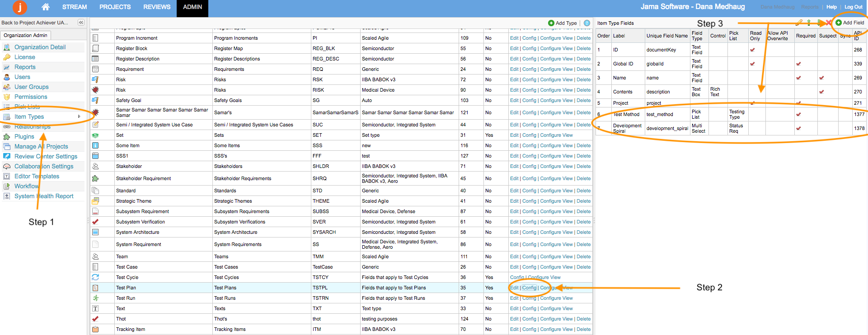This screenshot has height=335, width=868.
Task: Click the User Groups icon
Action: point(7,87)
